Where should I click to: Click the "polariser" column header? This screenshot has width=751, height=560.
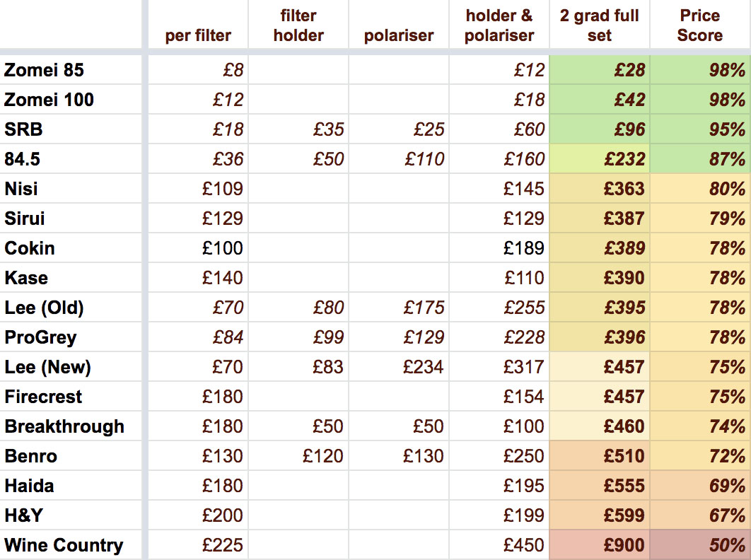coord(398,35)
